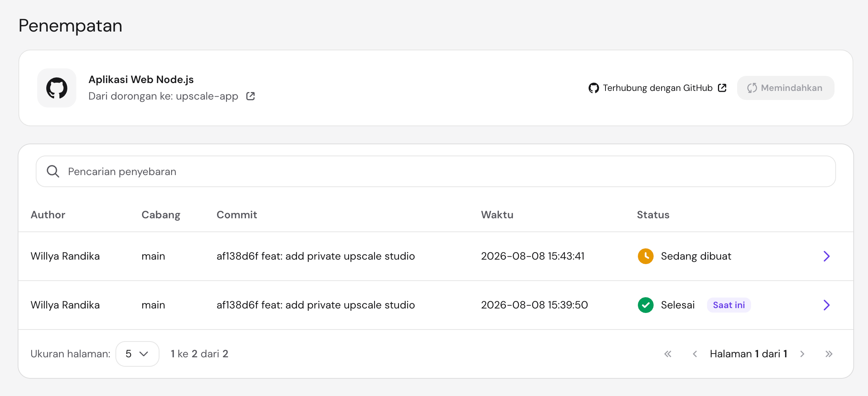
Task: Click the Author column header
Action: tap(48, 215)
